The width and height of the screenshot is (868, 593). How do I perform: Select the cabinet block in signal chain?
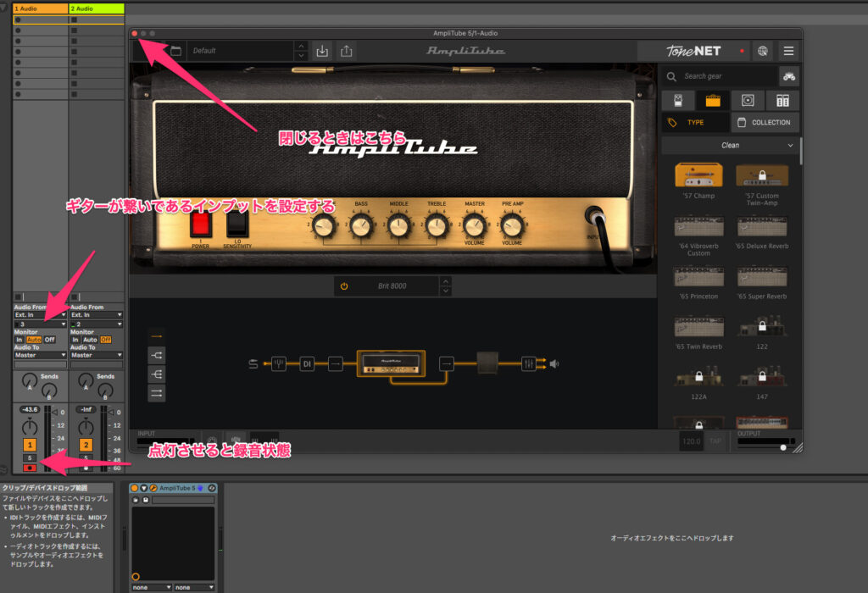coord(488,363)
